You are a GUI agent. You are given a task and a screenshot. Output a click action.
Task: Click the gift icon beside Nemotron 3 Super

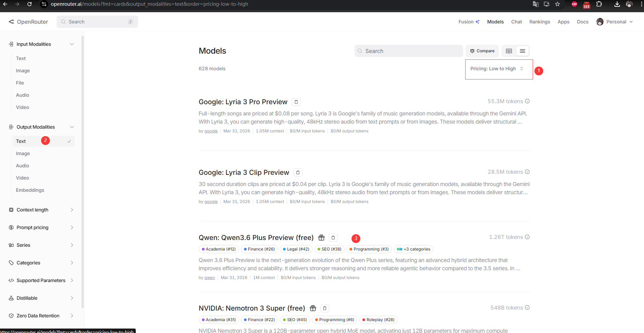(x=313, y=308)
